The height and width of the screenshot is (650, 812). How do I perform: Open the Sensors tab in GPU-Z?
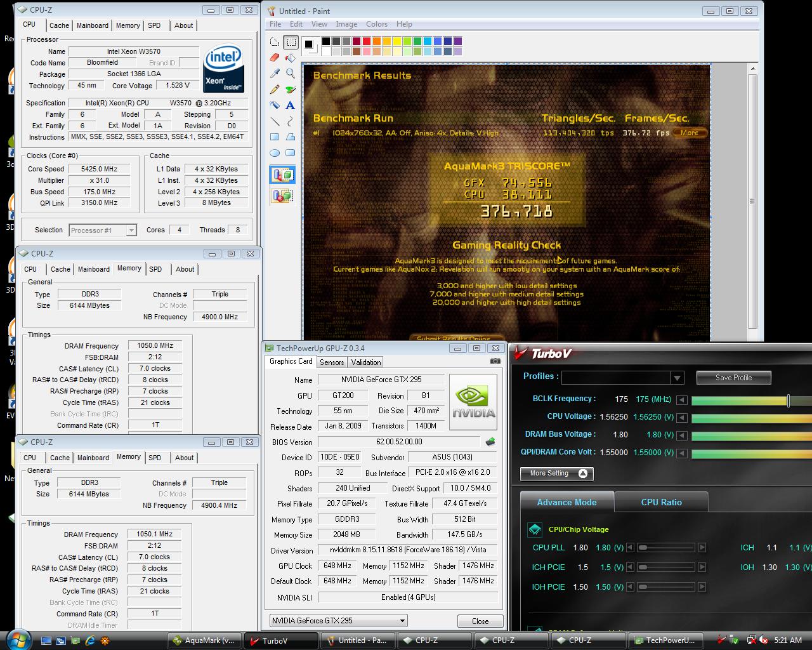332,362
